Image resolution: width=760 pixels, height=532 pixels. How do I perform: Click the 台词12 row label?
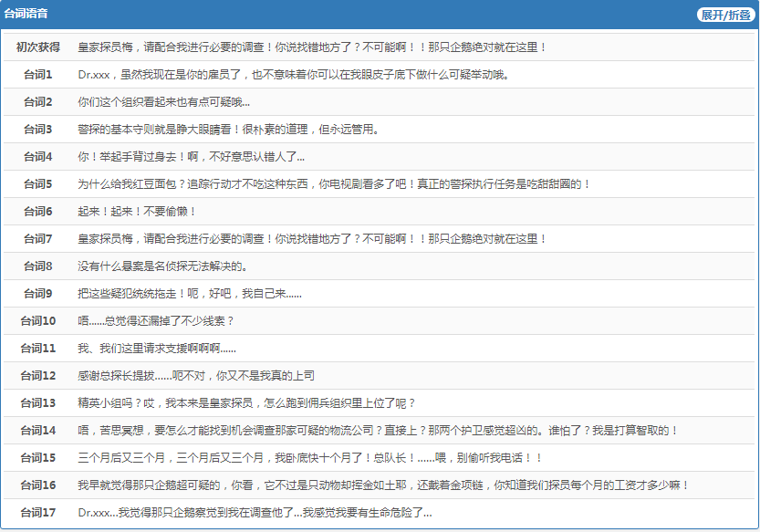(38, 376)
